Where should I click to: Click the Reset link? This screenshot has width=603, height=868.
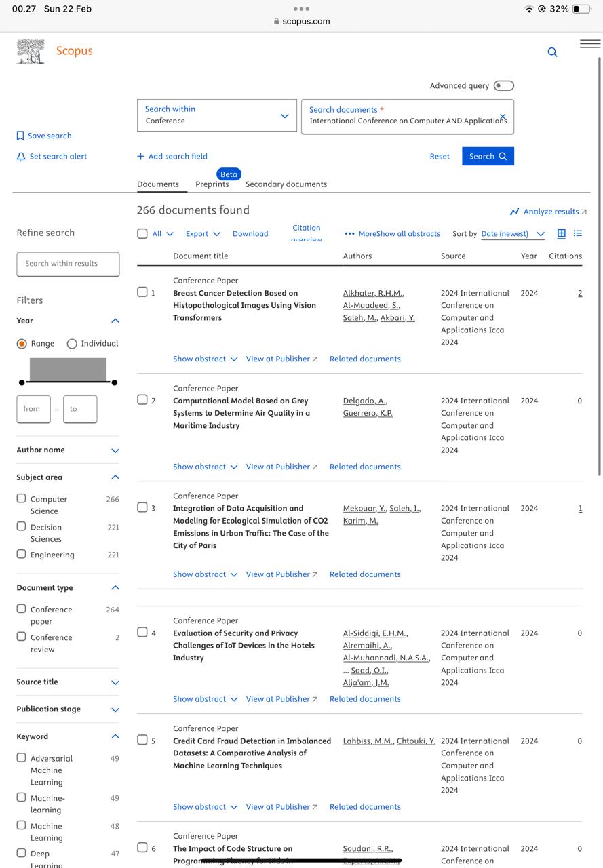(440, 157)
